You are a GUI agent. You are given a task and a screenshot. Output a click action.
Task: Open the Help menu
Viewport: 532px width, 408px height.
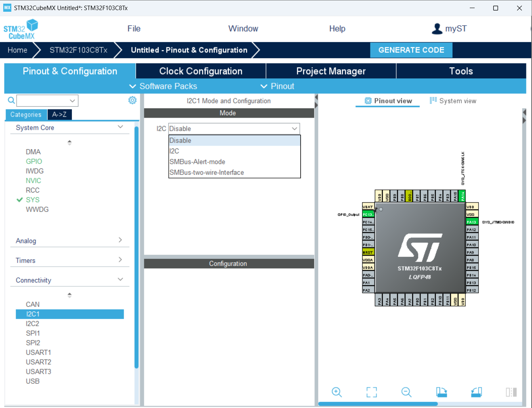337,29
